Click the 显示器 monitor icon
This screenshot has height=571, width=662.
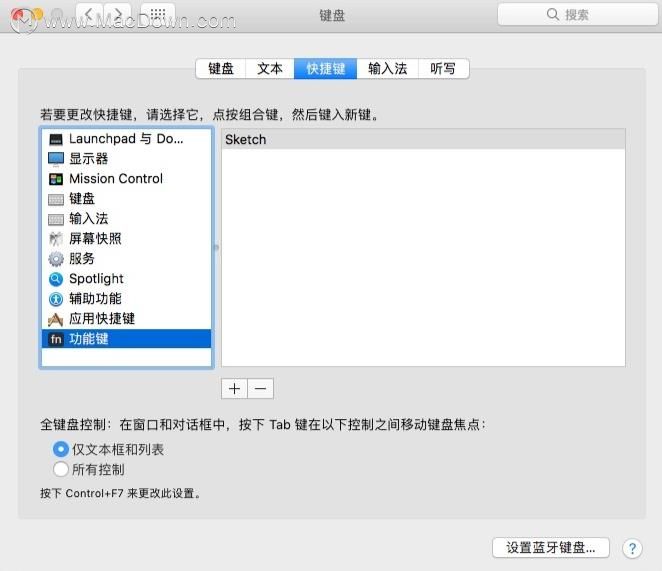56,159
